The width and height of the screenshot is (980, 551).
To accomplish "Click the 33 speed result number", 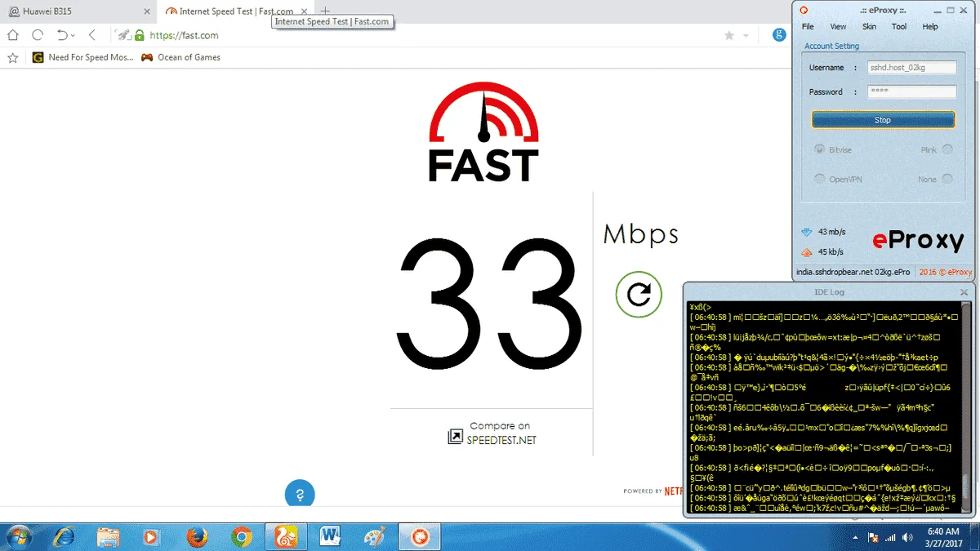I will (x=491, y=302).
